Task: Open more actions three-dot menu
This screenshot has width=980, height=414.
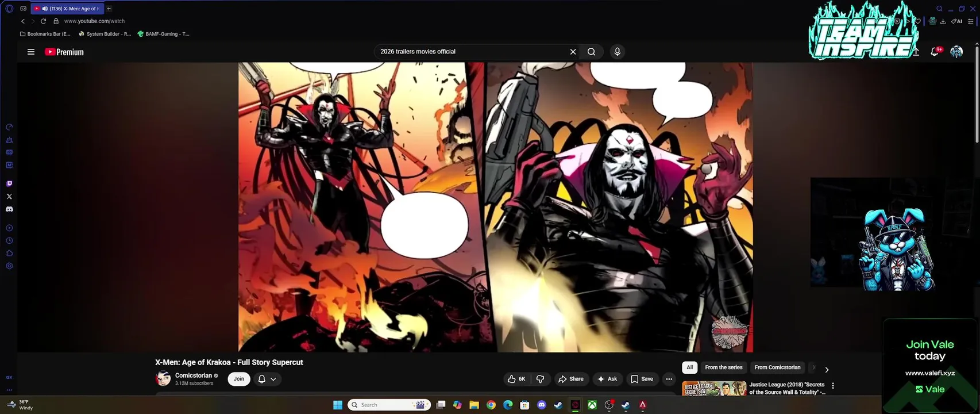Action: click(669, 379)
